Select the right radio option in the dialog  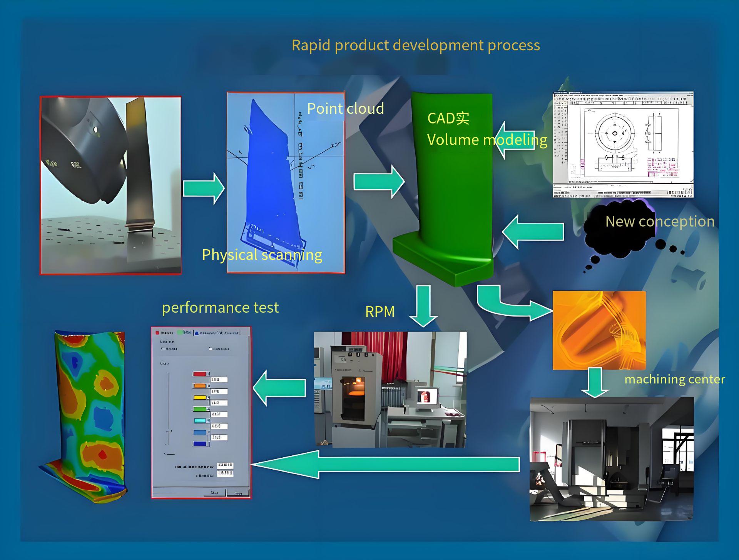coord(211,349)
